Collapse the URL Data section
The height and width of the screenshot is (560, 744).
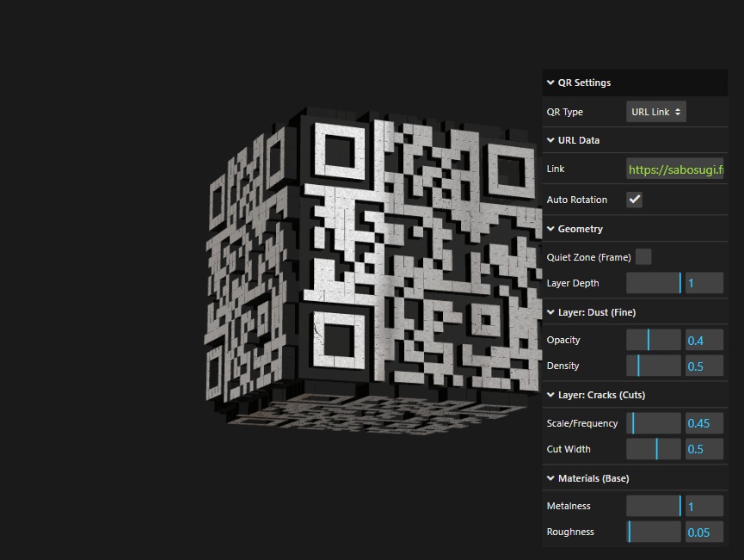(x=578, y=140)
